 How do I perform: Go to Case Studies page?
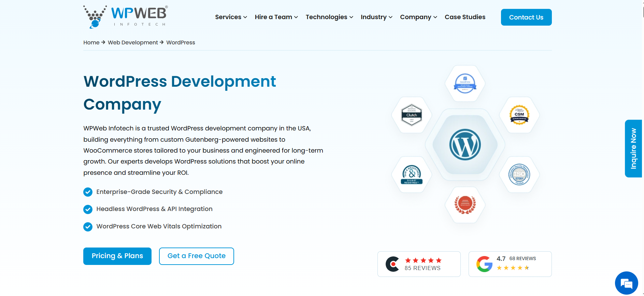click(465, 17)
